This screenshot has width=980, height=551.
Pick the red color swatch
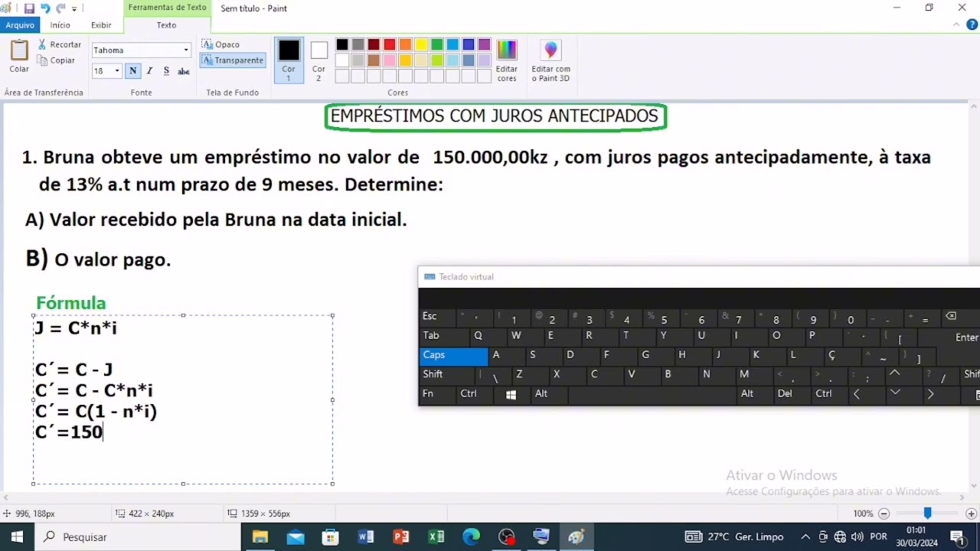(x=390, y=44)
